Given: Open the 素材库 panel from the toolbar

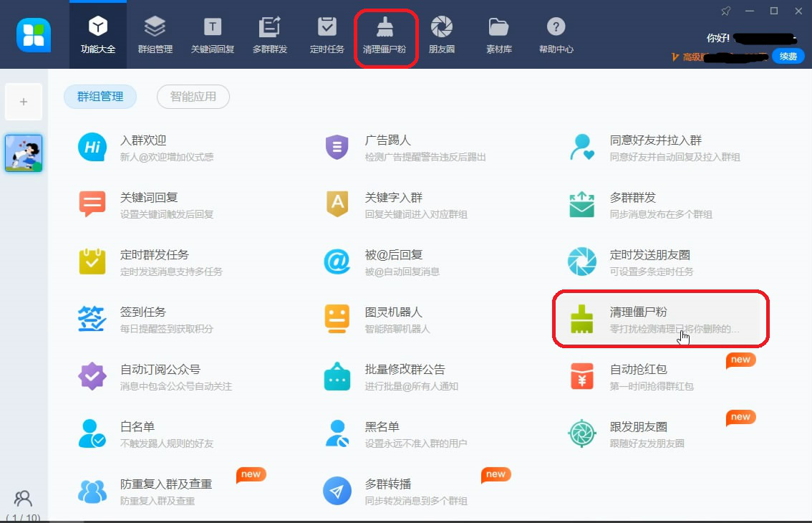Looking at the screenshot, I should pyautogui.click(x=498, y=34).
